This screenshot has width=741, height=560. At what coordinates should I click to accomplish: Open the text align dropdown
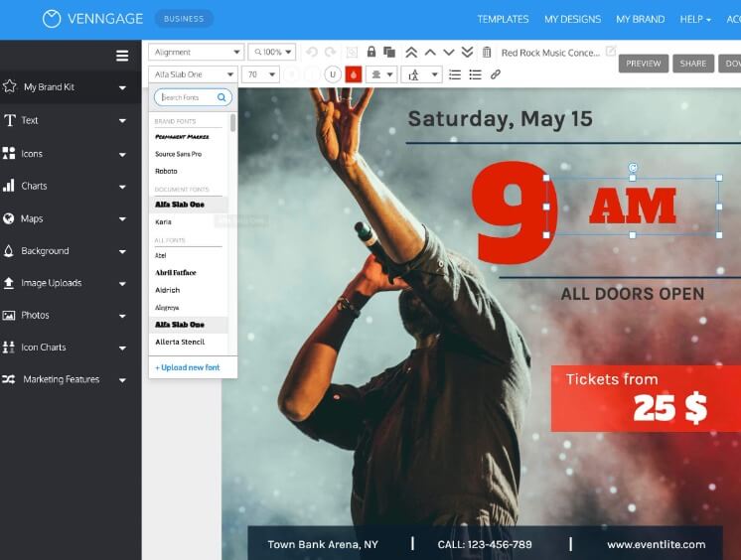pos(381,74)
